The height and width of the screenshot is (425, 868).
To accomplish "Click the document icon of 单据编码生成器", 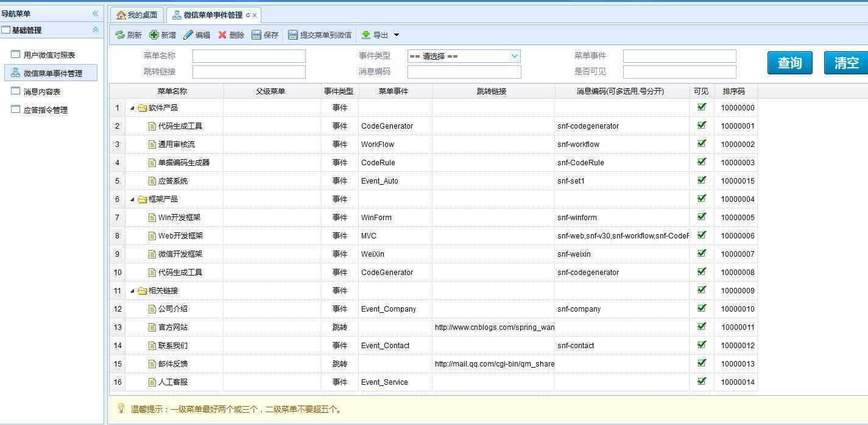I will (x=152, y=163).
